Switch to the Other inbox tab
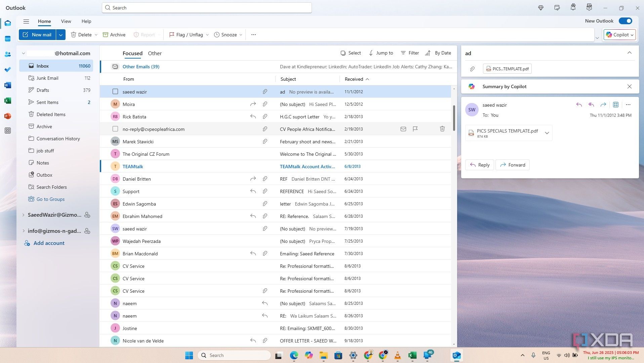Viewport: 644px width, 363px height. click(x=155, y=53)
